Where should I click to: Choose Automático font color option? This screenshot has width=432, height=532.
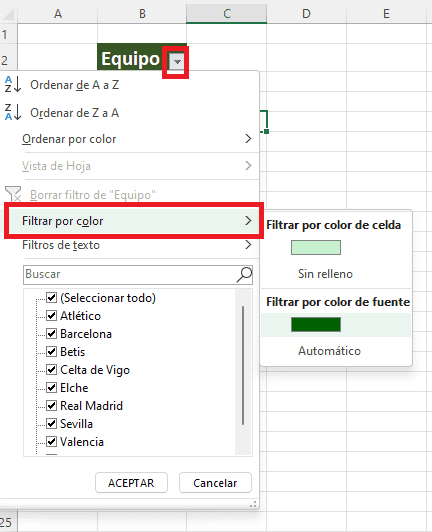tap(329, 351)
